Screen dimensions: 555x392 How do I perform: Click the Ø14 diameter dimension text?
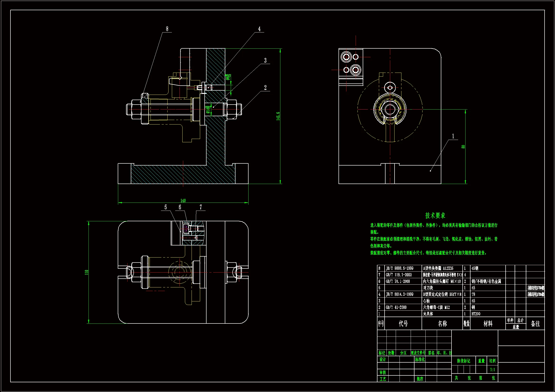point(208,110)
